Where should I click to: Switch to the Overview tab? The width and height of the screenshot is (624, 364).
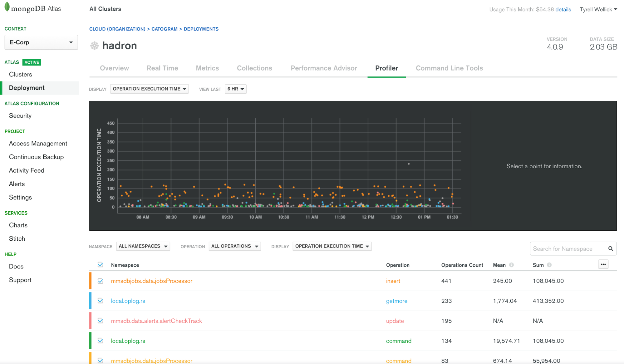click(x=114, y=68)
